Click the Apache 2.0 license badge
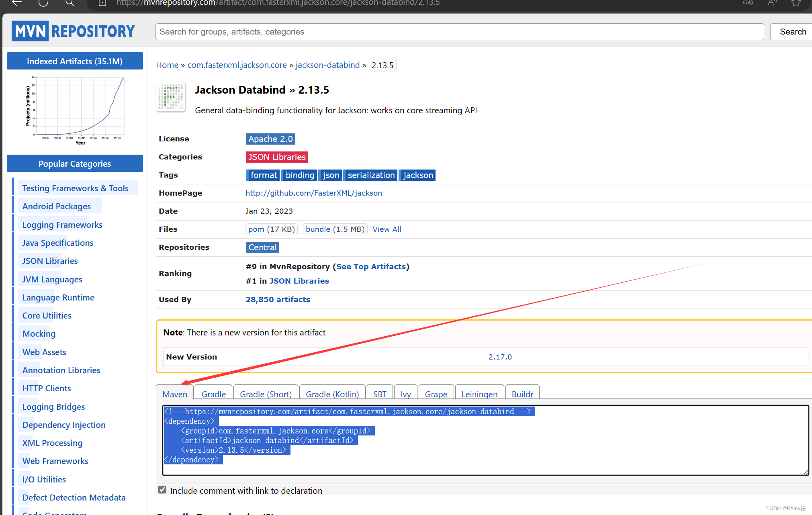812x515 pixels. [x=270, y=139]
